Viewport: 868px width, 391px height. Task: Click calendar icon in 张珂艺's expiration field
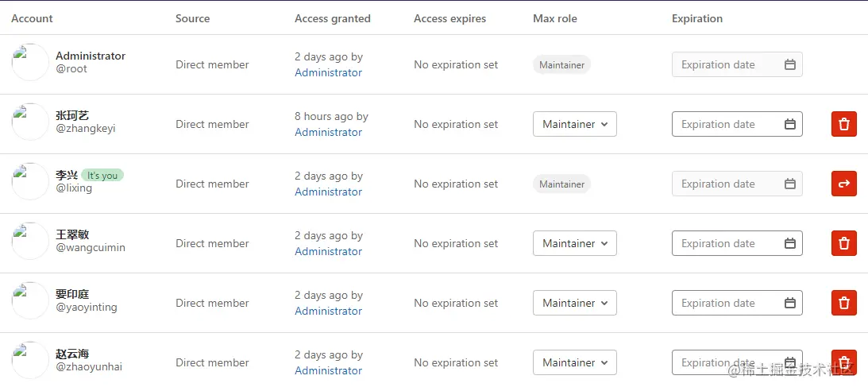(x=789, y=124)
